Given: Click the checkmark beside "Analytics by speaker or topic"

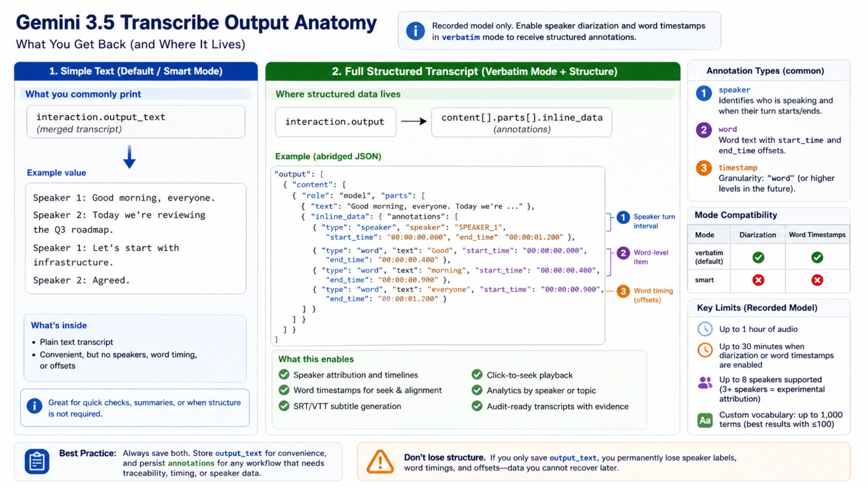Looking at the screenshot, I should [x=477, y=390].
